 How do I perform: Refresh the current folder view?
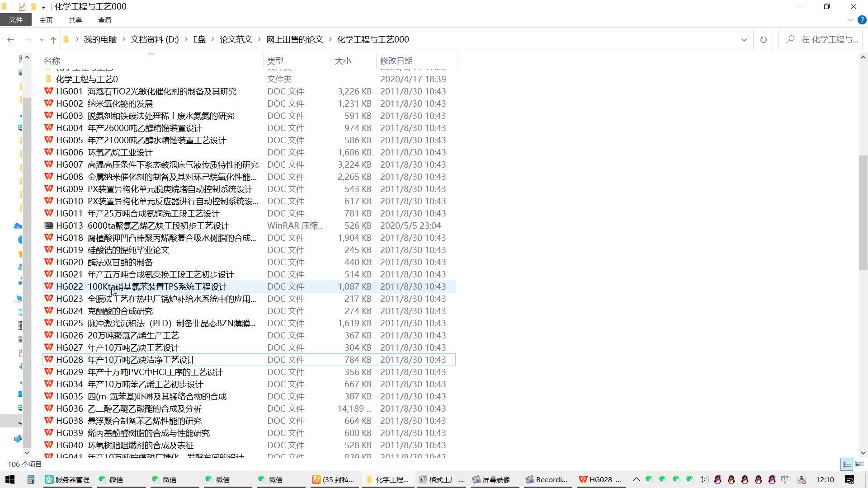[x=763, y=40]
